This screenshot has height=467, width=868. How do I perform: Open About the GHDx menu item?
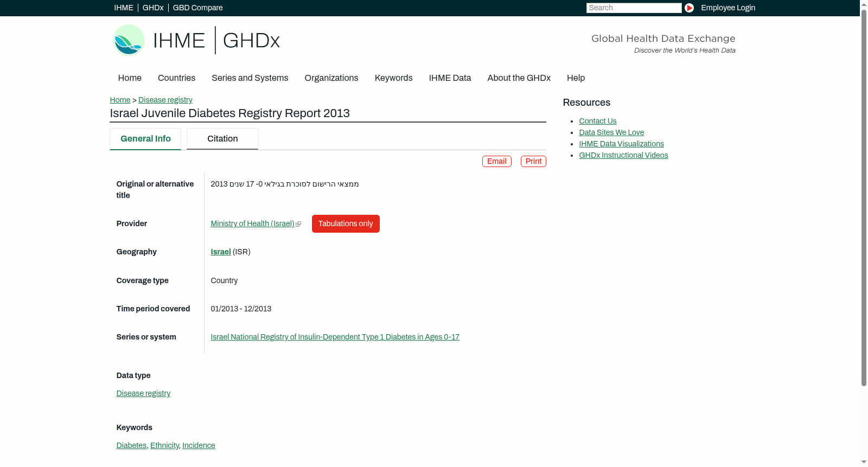coord(519,78)
